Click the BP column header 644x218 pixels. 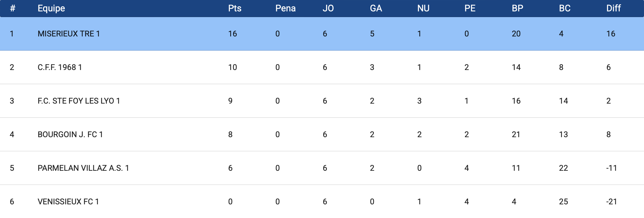pyautogui.click(x=517, y=8)
